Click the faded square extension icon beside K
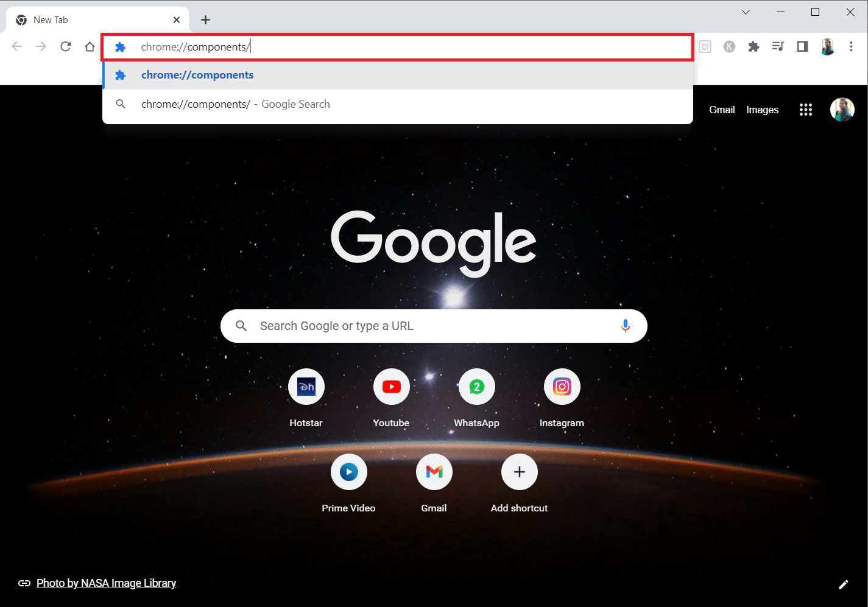The width and height of the screenshot is (868, 607). [705, 46]
